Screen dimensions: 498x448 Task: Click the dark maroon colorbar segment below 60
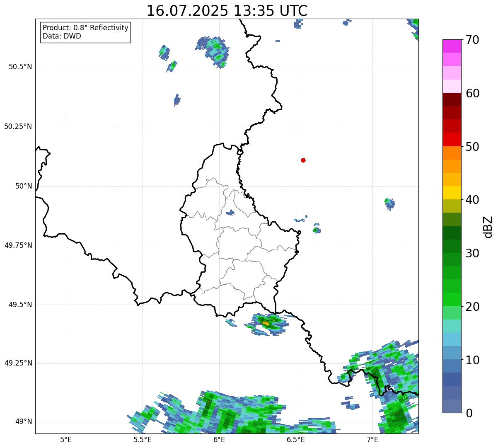[x=452, y=99]
